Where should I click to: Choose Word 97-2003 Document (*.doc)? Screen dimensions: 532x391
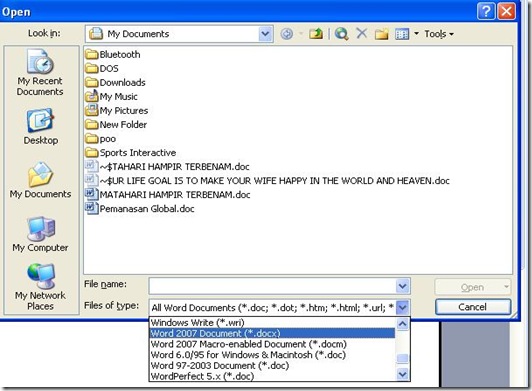[272, 366]
